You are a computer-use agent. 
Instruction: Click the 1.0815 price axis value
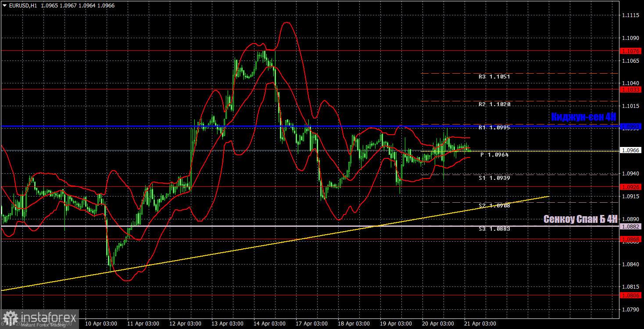tap(631, 287)
